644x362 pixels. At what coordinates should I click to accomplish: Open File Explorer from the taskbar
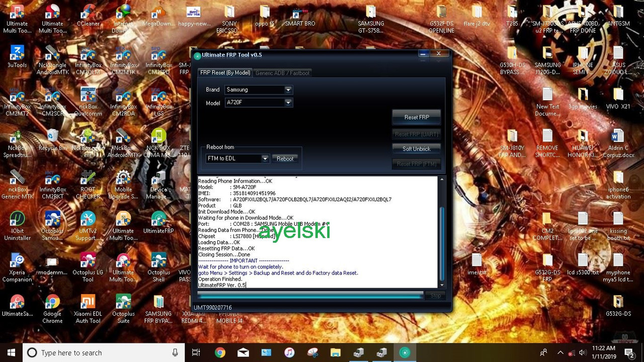336,352
